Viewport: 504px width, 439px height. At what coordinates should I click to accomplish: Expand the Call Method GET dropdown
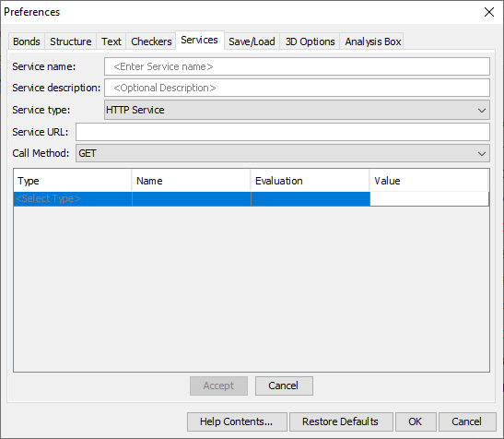pyautogui.click(x=283, y=153)
